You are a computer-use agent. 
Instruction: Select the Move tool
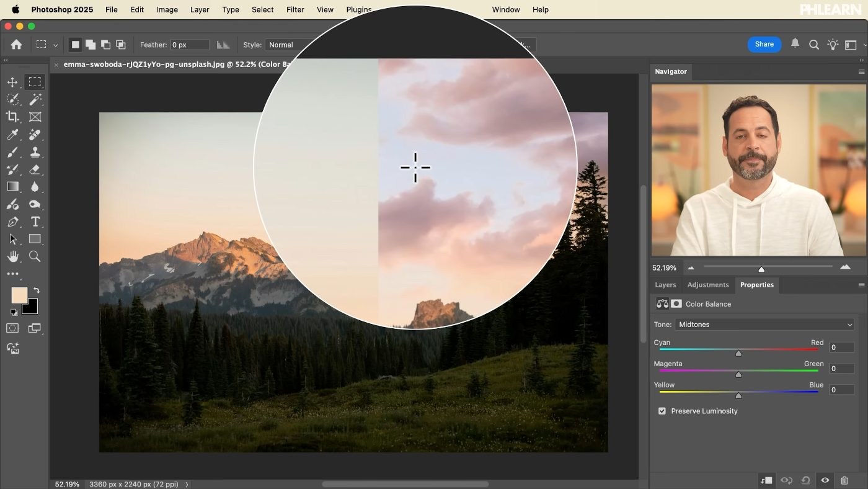[12, 82]
